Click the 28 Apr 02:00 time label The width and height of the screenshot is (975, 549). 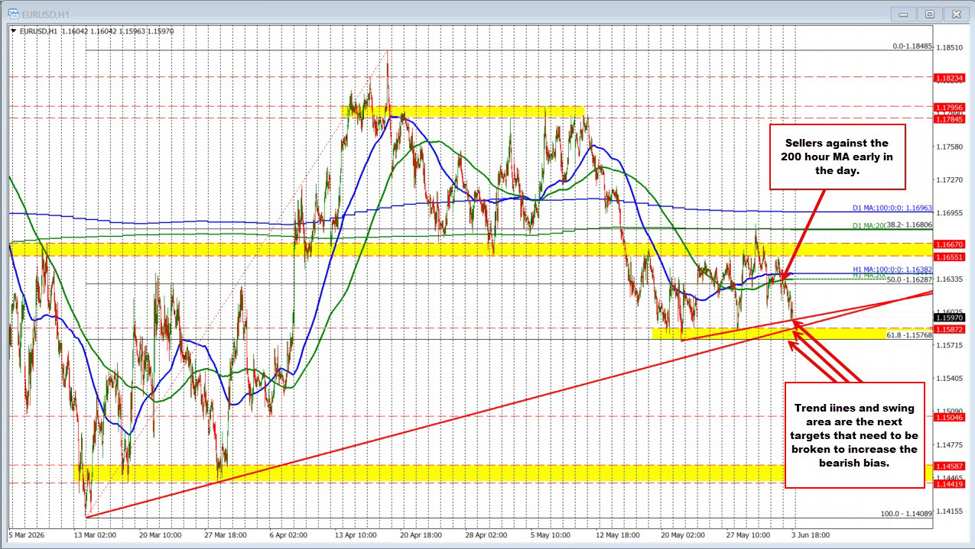[486, 535]
